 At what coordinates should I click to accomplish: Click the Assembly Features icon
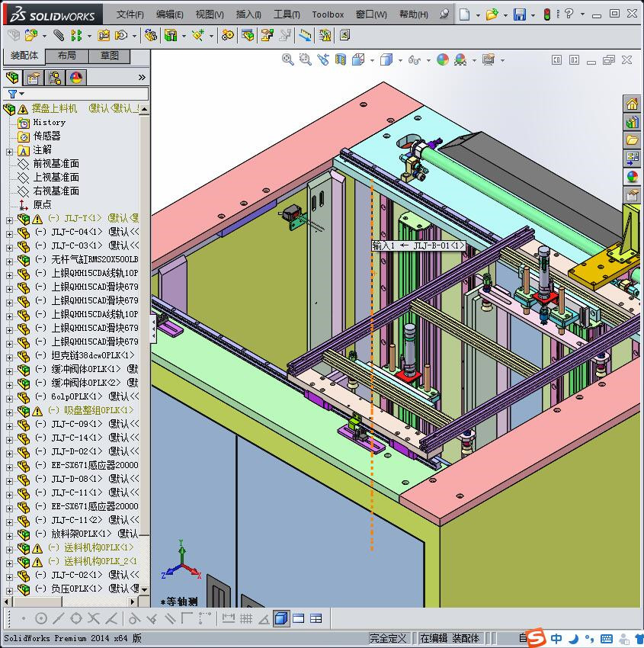pos(171,36)
